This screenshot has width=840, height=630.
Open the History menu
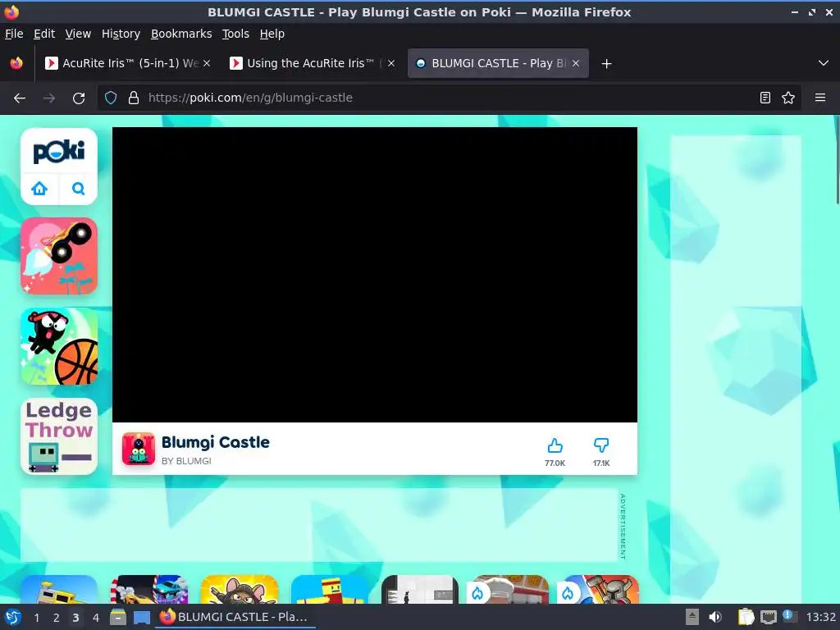(121, 34)
